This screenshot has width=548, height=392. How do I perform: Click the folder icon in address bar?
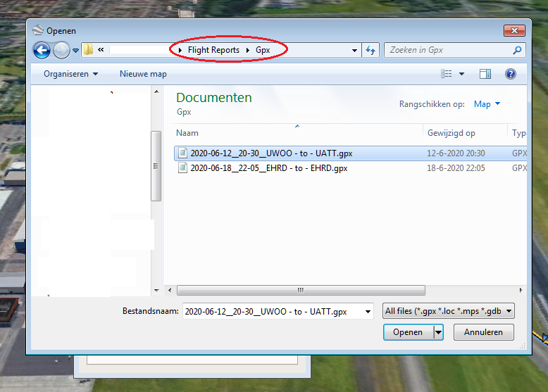(88, 49)
